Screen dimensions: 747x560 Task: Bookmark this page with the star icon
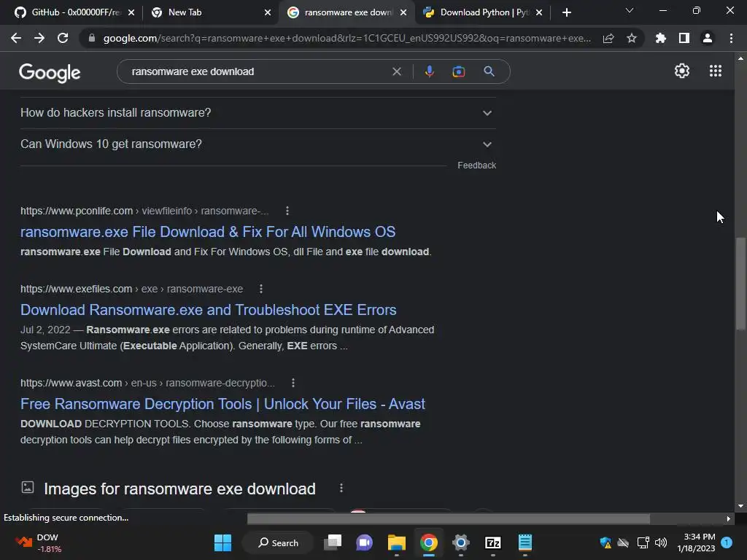coord(632,38)
